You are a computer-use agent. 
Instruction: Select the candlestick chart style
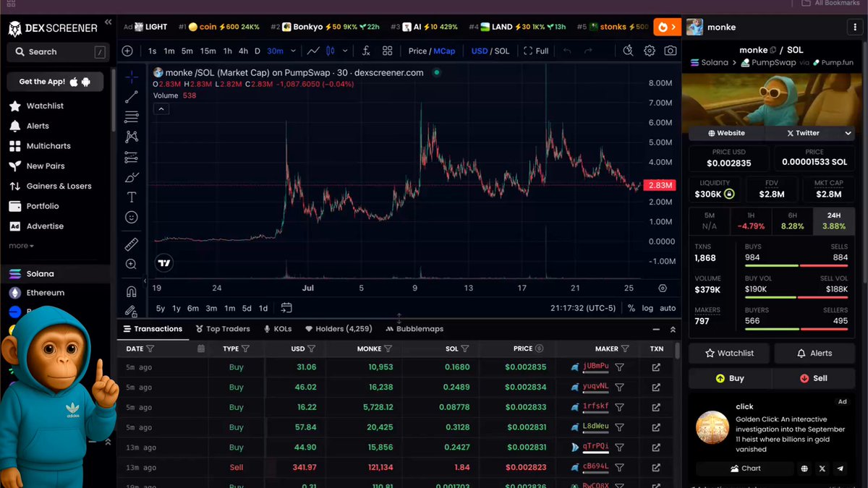pyautogui.click(x=331, y=51)
